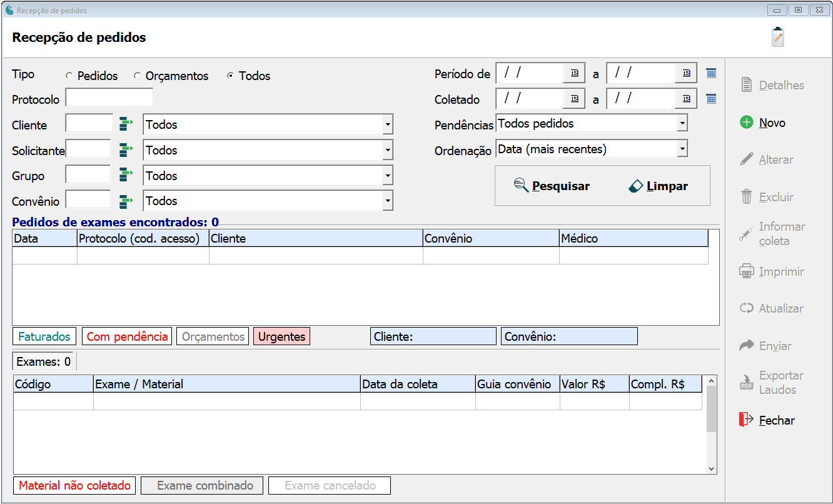The image size is (833, 504).
Task: Click the Guia convênio column header
Action: (x=518, y=384)
